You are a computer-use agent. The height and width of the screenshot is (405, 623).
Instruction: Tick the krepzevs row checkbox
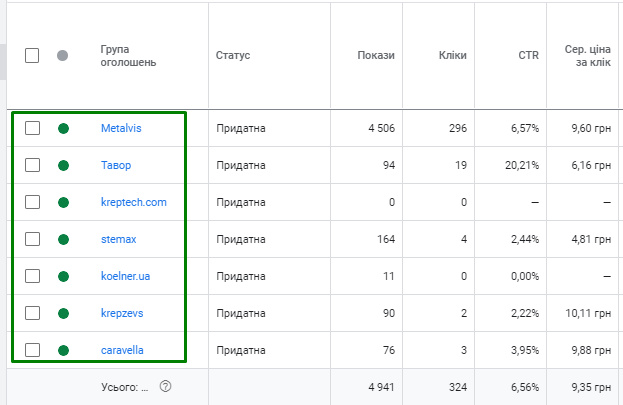coord(32,313)
